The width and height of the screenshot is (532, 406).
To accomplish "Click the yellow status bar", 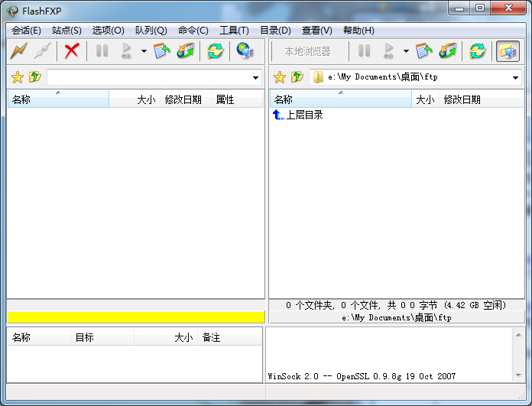I will click(135, 317).
